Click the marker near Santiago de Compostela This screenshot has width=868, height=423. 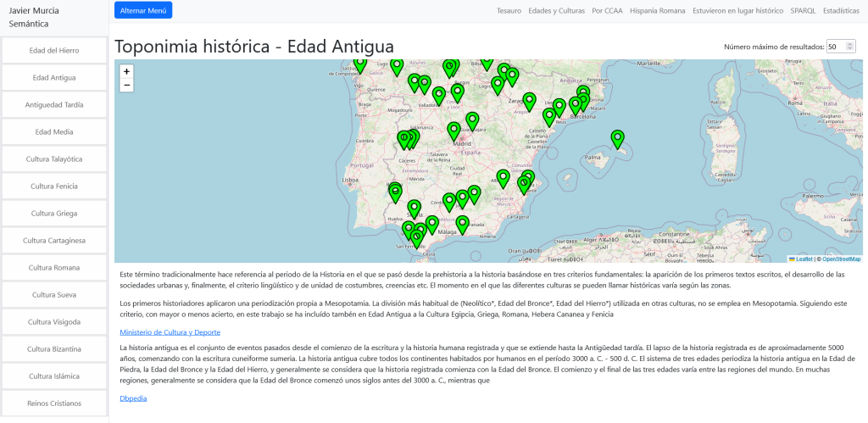[x=360, y=64]
